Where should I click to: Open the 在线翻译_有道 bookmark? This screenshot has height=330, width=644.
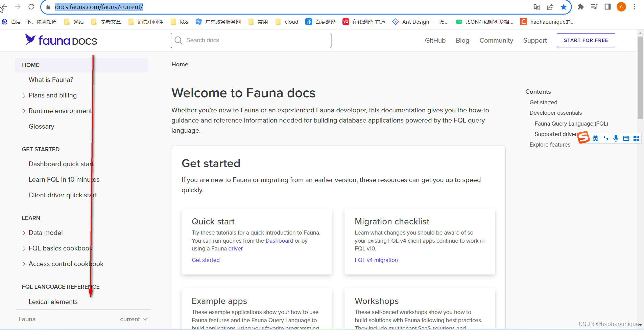pos(364,22)
